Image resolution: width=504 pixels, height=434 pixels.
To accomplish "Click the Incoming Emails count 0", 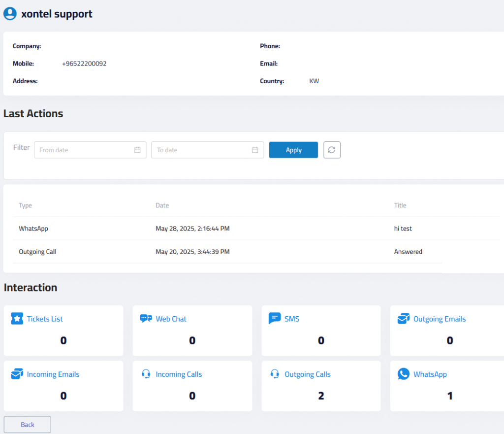I will (x=63, y=396).
